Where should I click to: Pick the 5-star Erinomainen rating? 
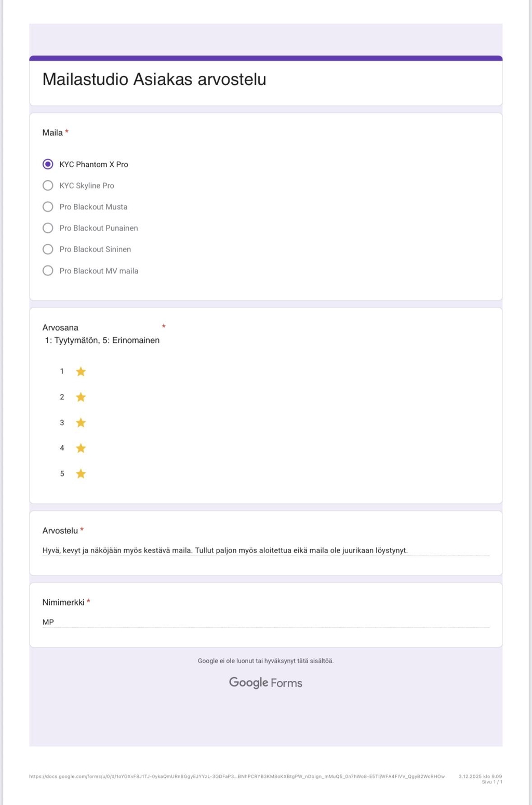[81, 473]
